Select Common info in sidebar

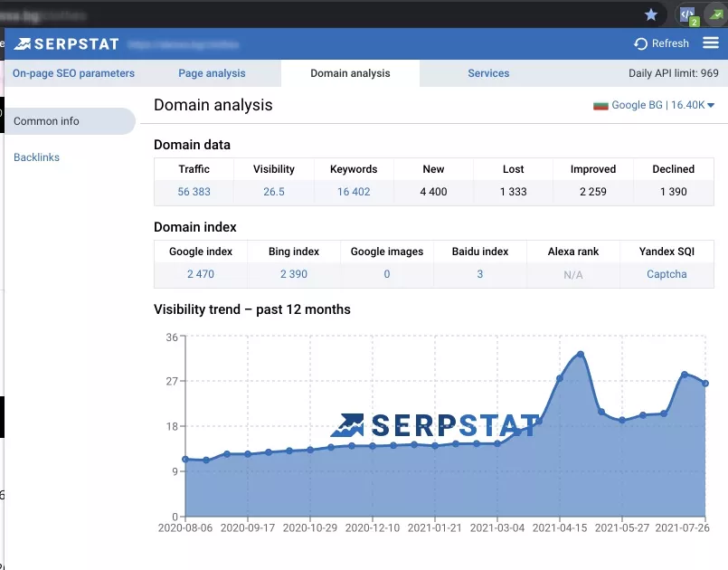click(x=71, y=121)
